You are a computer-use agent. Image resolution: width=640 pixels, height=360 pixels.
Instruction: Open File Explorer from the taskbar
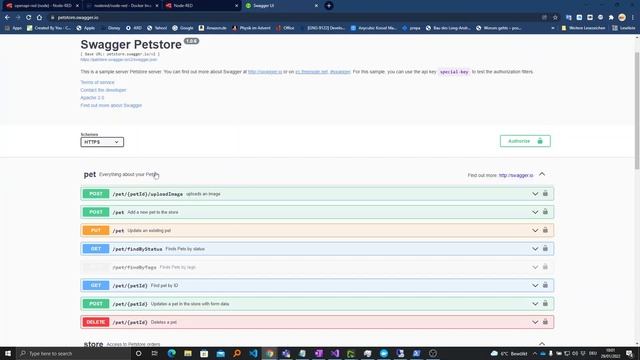pyautogui.click(x=188, y=353)
